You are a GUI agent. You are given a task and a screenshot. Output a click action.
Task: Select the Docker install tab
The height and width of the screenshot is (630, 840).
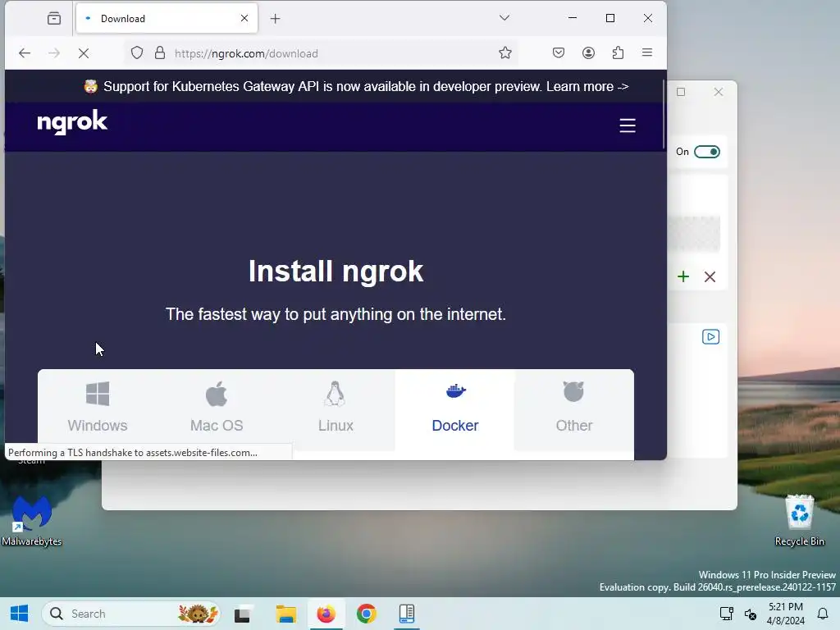(x=454, y=409)
